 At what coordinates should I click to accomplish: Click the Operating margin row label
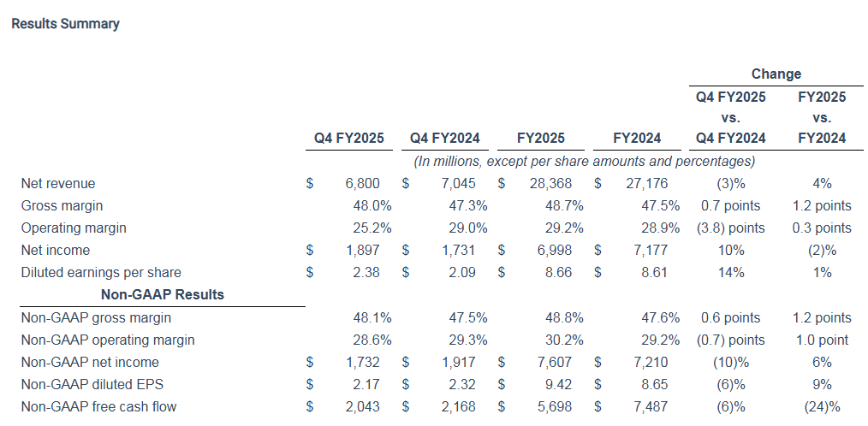pos(74,228)
